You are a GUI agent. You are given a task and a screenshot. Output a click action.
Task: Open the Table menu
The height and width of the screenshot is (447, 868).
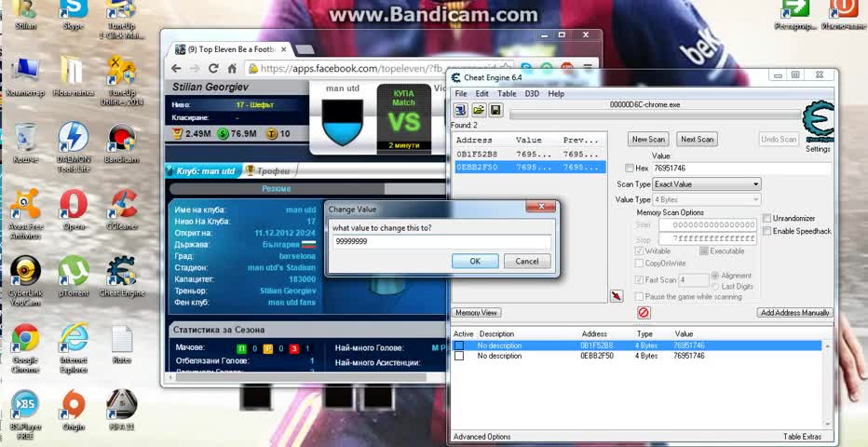(507, 93)
